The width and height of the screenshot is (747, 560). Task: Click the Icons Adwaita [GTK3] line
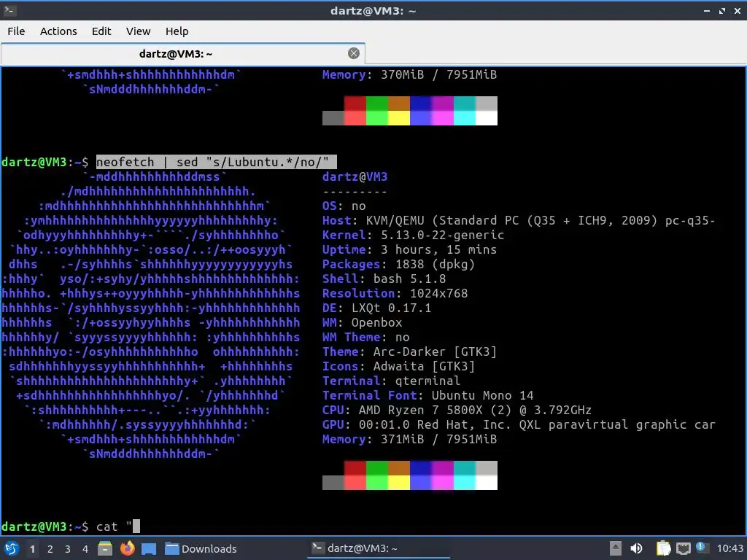[x=398, y=367]
